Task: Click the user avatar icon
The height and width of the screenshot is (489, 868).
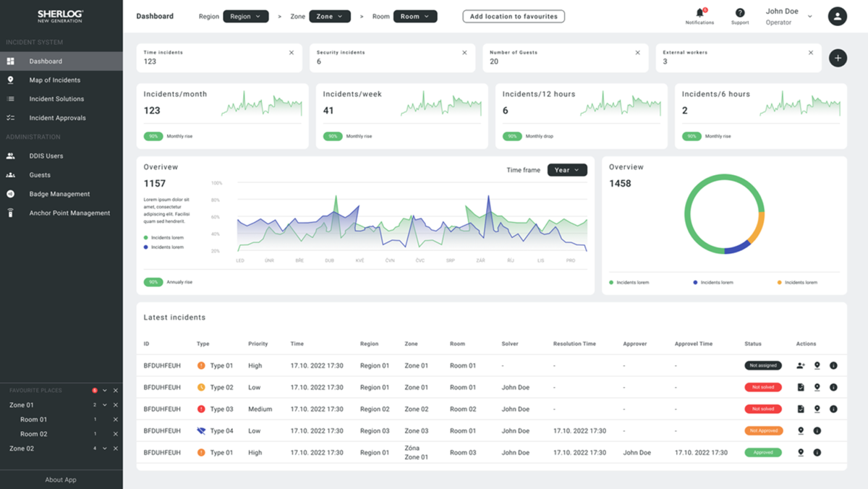Action: [837, 17]
